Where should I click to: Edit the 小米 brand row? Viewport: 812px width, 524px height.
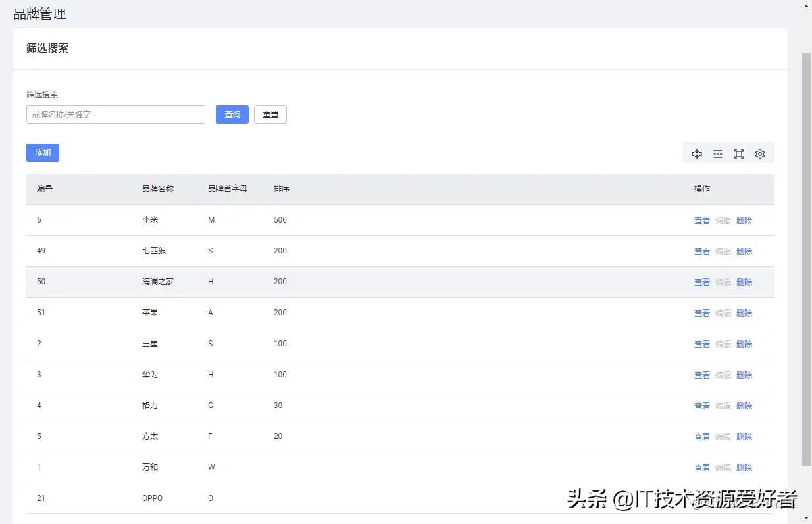click(x=723, y=221)
